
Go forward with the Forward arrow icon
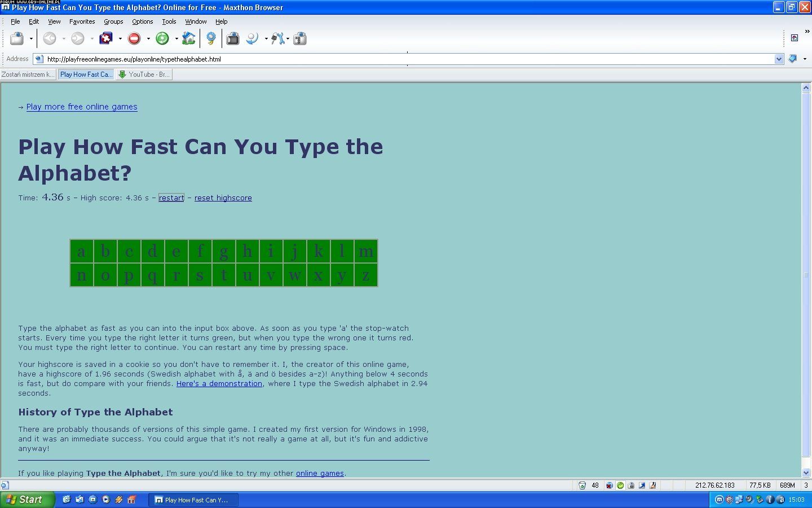78,38
